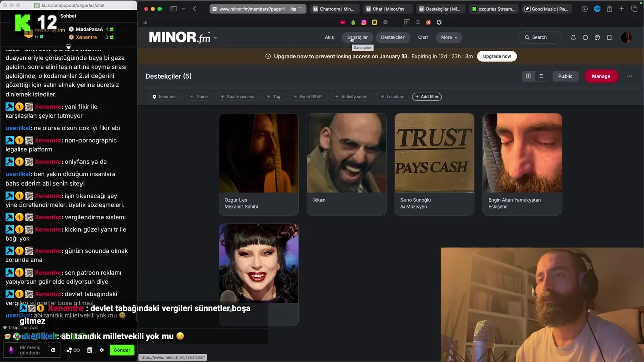
Task: Open Suno Sunoğlu member card
Action: (x=435, y=164)
